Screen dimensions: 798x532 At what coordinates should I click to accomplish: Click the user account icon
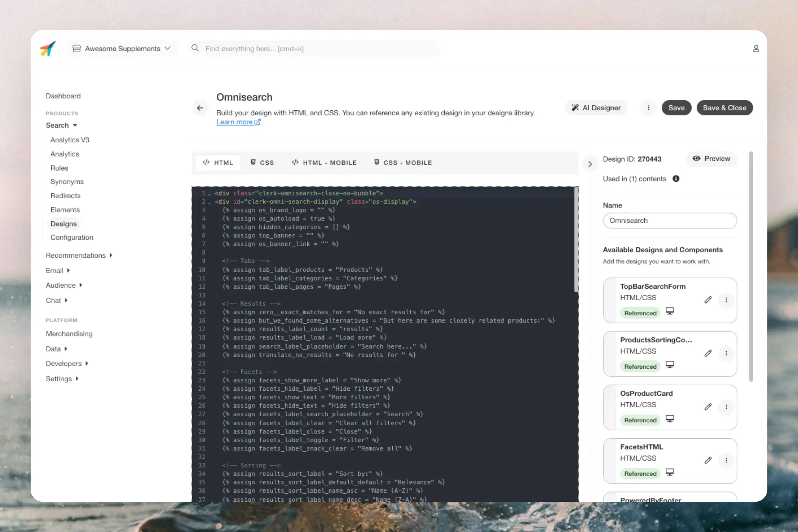pyautogui.click(x=756, y=49)
